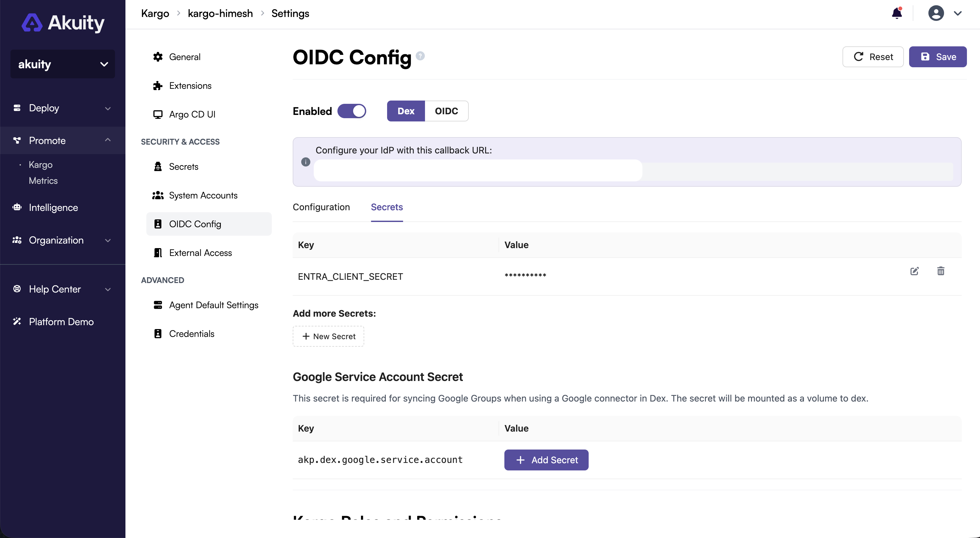Open the notifications bell
This screenshot has width=980, height=538.
[897, 13]
